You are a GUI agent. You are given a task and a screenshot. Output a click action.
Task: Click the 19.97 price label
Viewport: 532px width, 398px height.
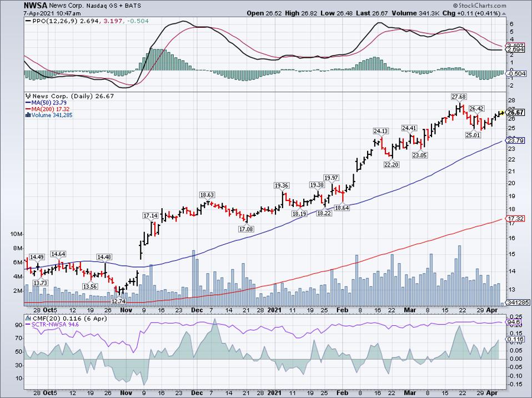pos(331,178)
